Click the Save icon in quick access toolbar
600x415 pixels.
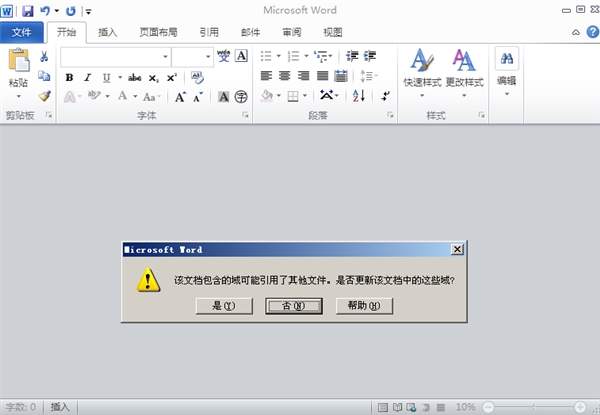[28, 11]
